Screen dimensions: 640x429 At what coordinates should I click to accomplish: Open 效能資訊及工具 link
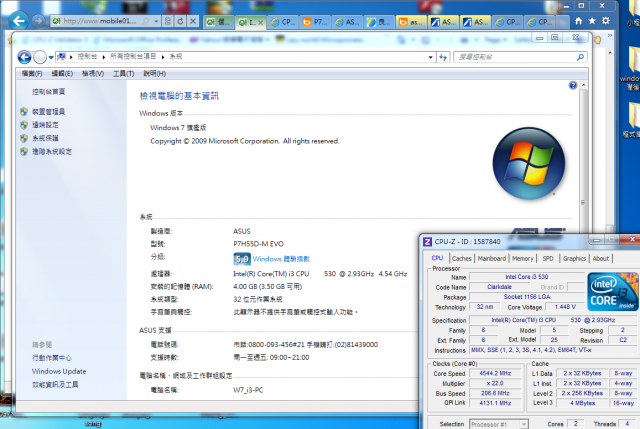(55, 385)
